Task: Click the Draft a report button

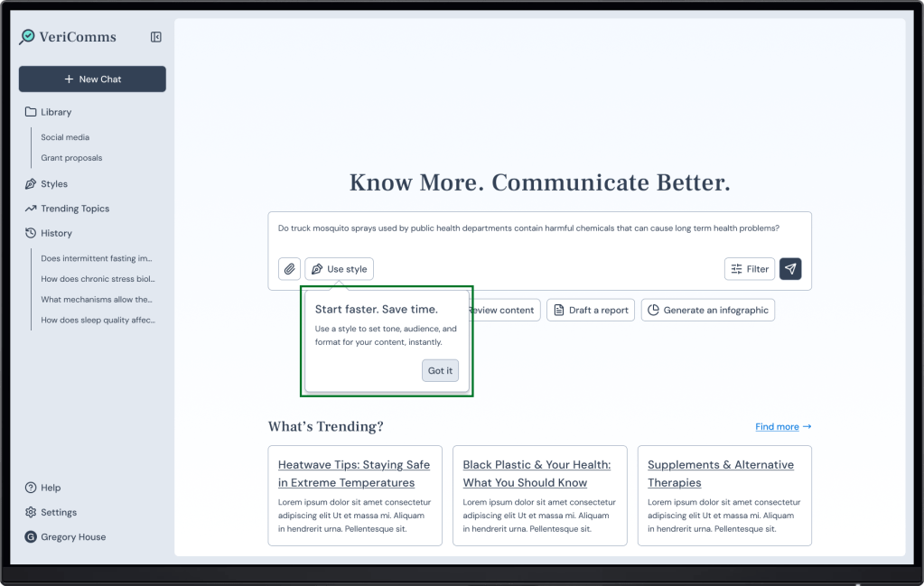Action: (x=590, y=310)
